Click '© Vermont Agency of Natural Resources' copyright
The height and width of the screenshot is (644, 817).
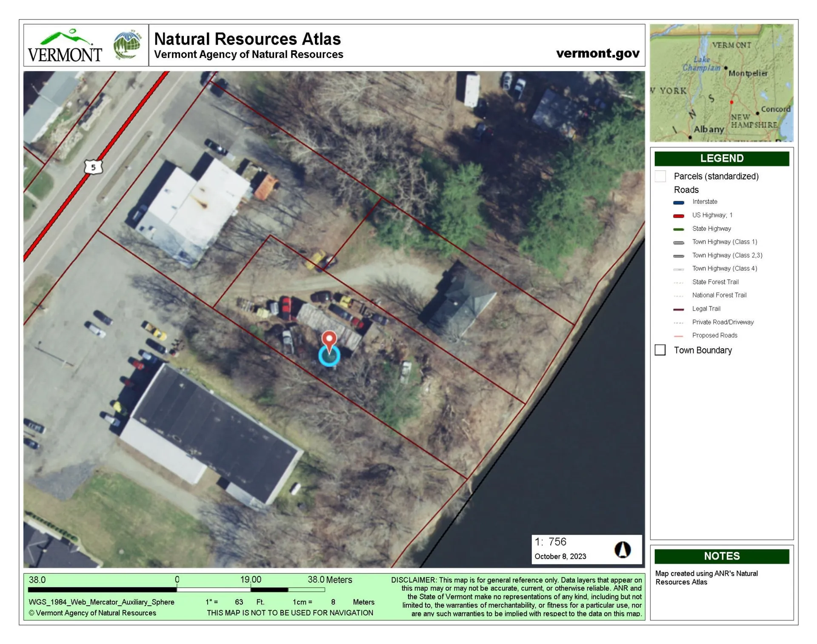click(x=92, y=613)
